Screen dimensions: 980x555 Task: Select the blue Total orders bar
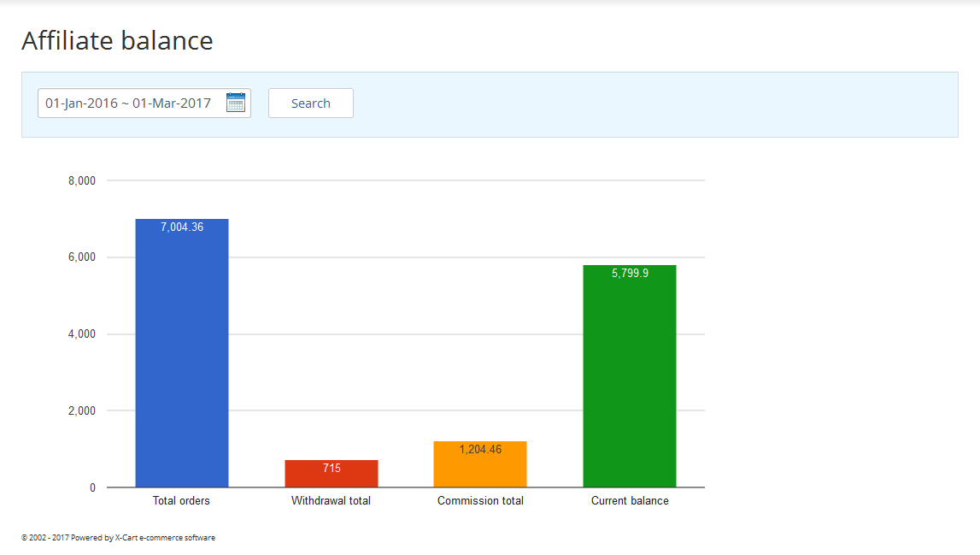182,359
